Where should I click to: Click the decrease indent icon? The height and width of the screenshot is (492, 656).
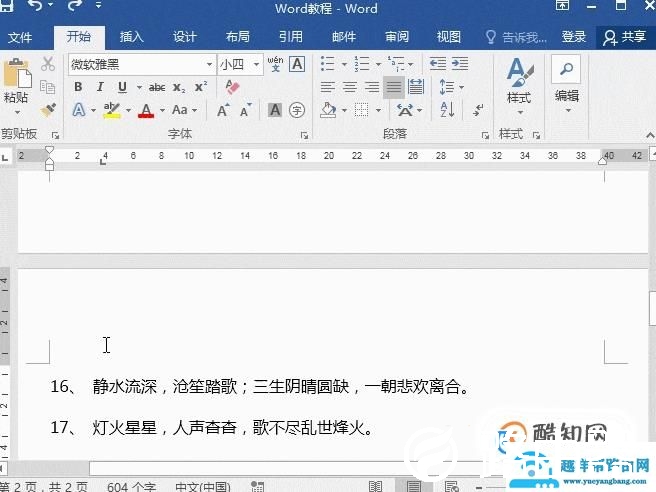point(438,64)
